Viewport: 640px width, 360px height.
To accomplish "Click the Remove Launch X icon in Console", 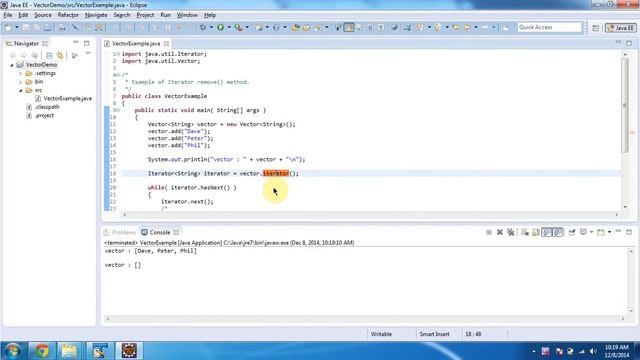I will pos(500,232).
